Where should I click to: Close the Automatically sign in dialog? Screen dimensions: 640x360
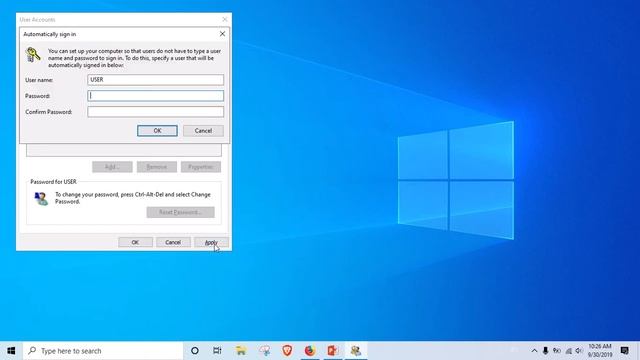click(x=222, y=34)
